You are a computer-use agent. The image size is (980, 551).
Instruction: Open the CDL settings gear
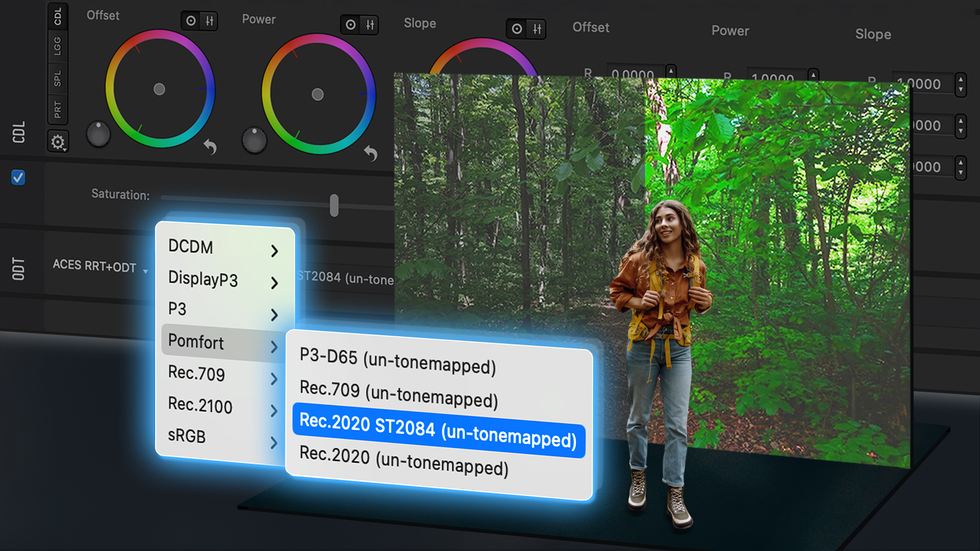[x=58, y=142]
